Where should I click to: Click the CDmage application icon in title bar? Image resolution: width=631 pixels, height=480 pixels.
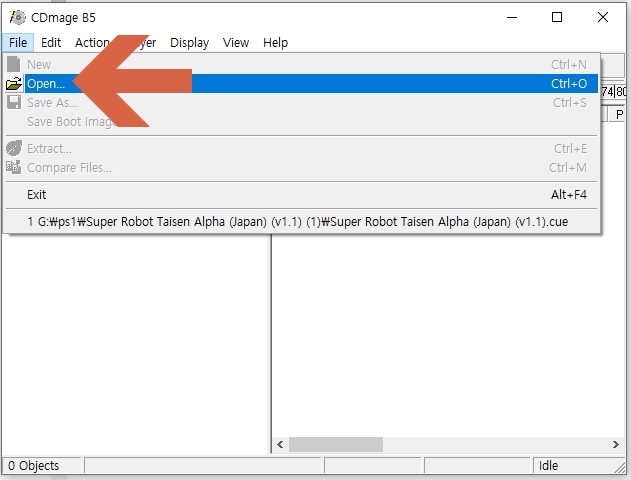17,17
